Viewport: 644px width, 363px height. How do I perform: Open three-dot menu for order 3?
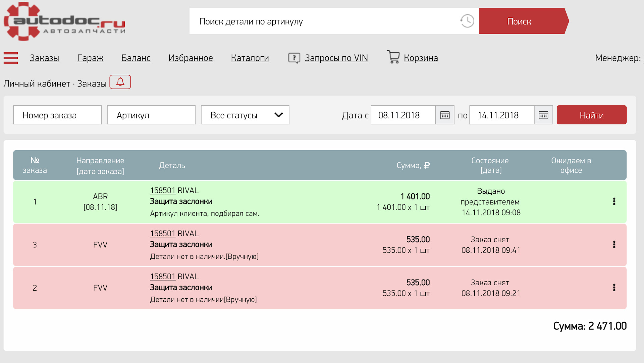614,245
